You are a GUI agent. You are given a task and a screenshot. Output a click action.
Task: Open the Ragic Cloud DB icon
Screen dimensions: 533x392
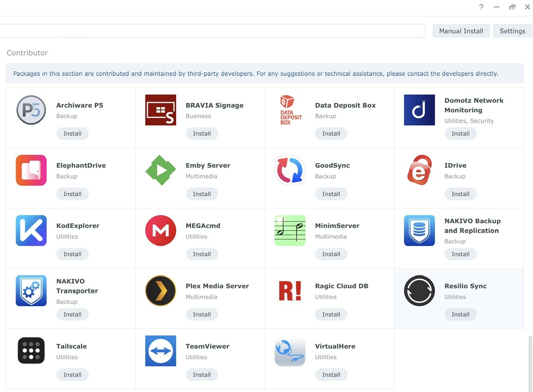(x=290, y=291)
